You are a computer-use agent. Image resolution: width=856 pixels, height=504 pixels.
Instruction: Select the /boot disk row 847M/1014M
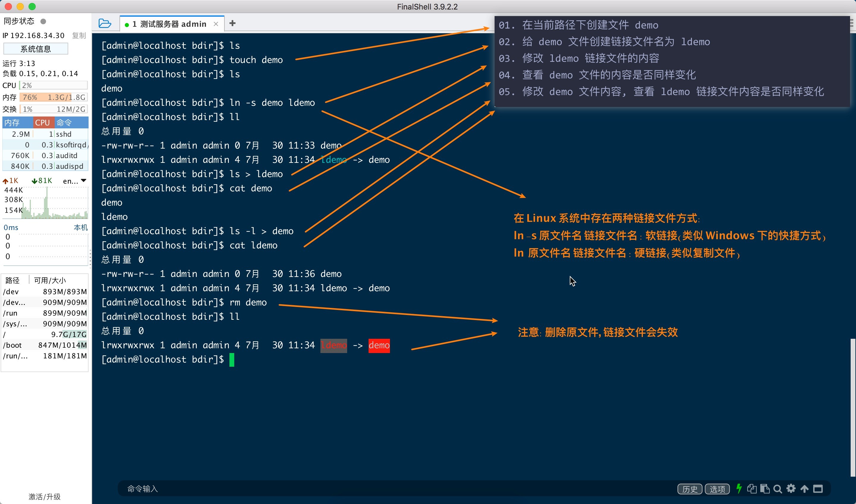(45, 345)
